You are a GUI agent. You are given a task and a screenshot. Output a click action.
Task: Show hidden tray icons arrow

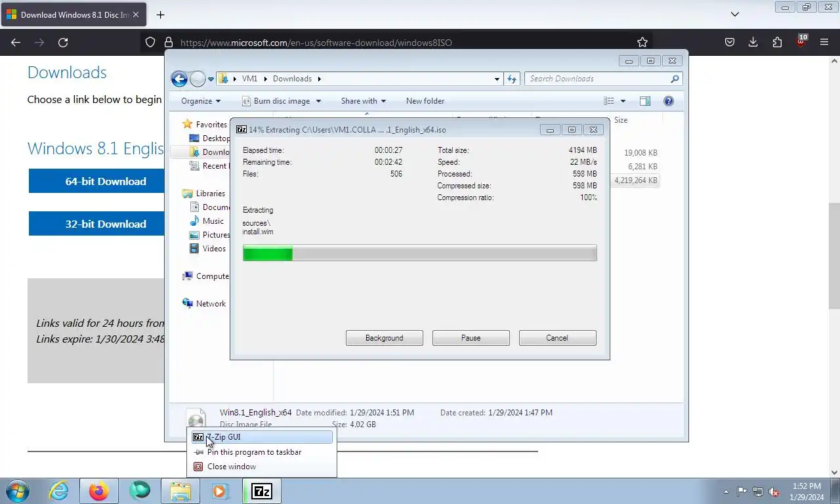(x=726, y=492)
